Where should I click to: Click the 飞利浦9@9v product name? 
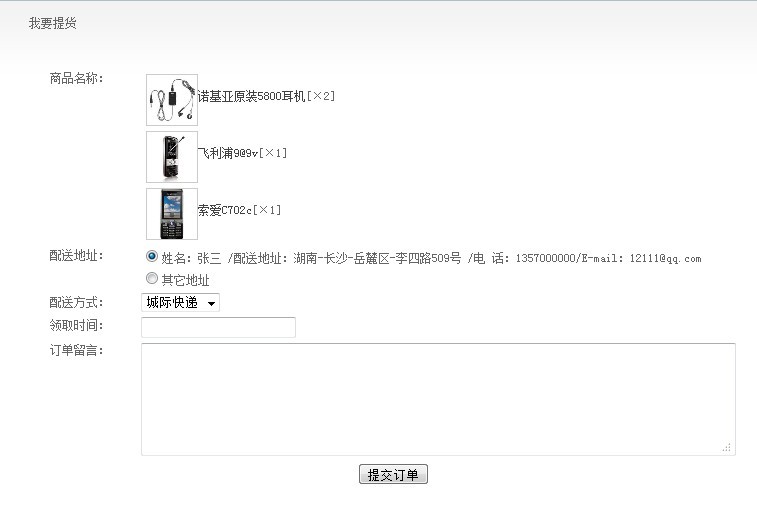(x=228, y=154)
